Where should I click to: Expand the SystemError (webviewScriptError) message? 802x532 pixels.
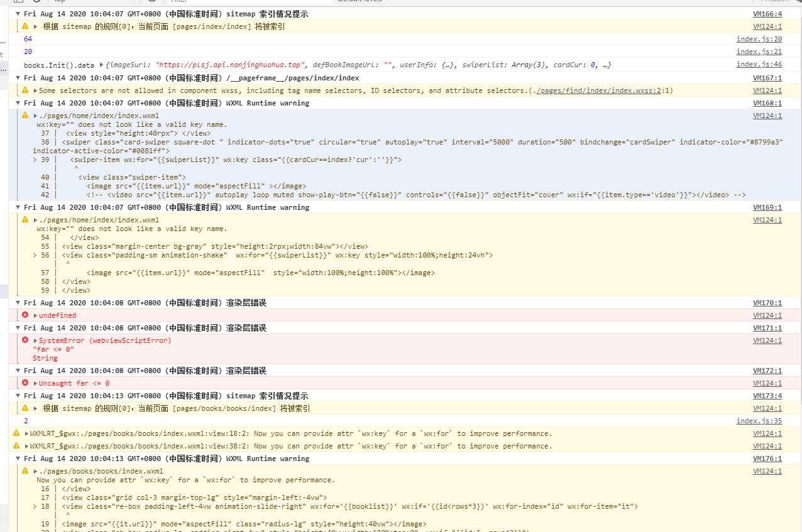[36, 340]
